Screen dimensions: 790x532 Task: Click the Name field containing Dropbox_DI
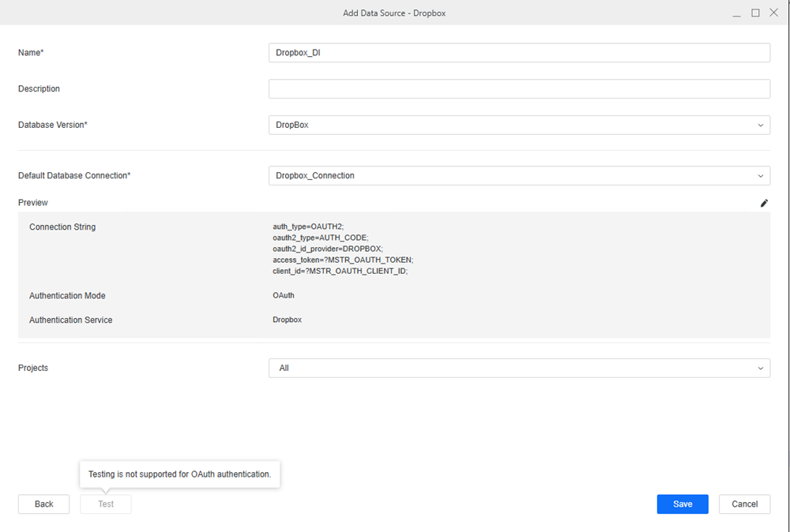click(x=519, y=53)
